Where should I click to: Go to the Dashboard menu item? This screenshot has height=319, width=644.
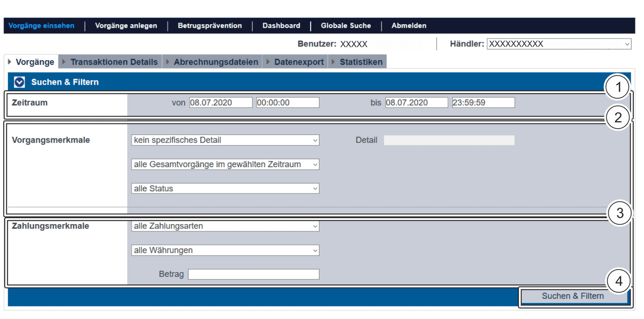tap(281, 26)
